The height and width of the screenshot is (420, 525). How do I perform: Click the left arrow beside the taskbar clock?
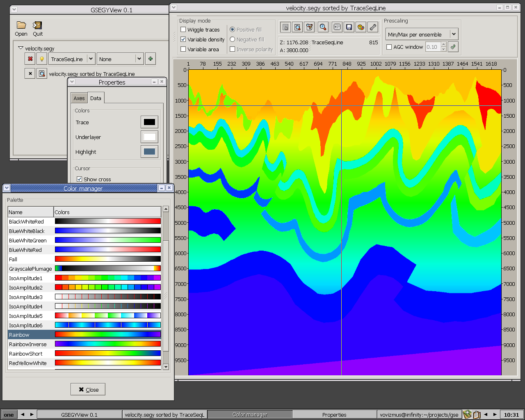[x=486, y=415]
